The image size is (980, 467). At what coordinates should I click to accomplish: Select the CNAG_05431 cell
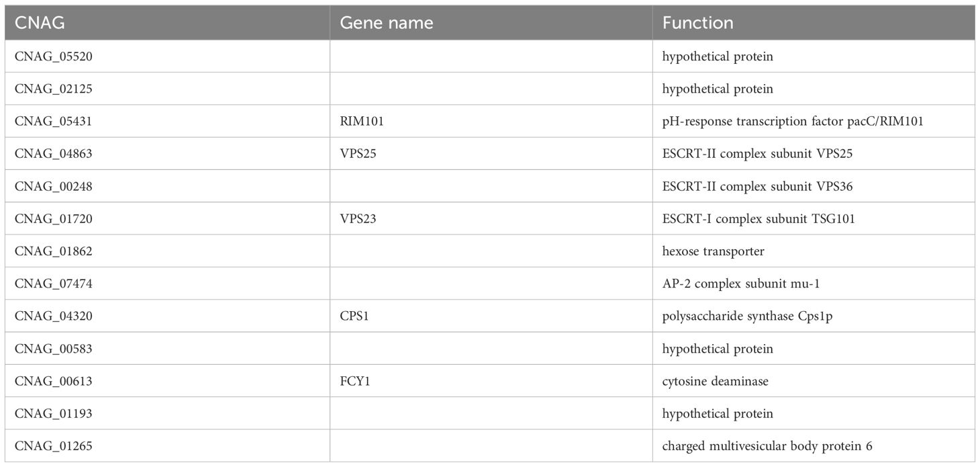click(167, 121)
